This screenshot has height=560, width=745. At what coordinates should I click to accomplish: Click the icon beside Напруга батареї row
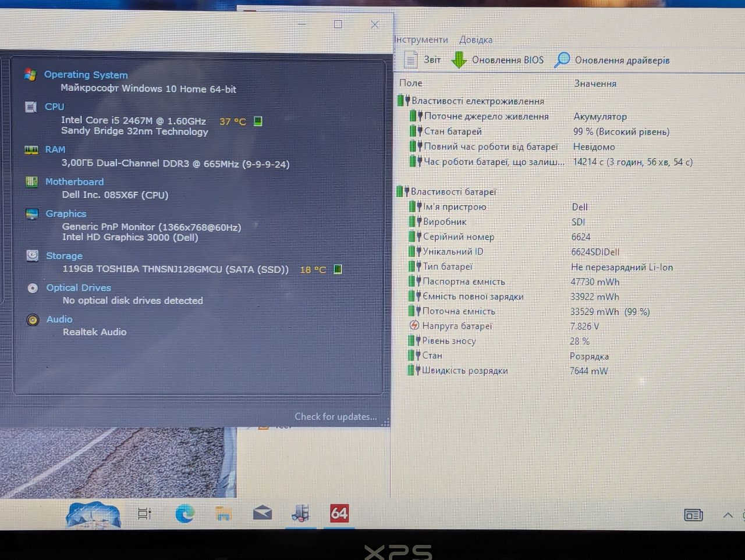[x=414, y=326]
